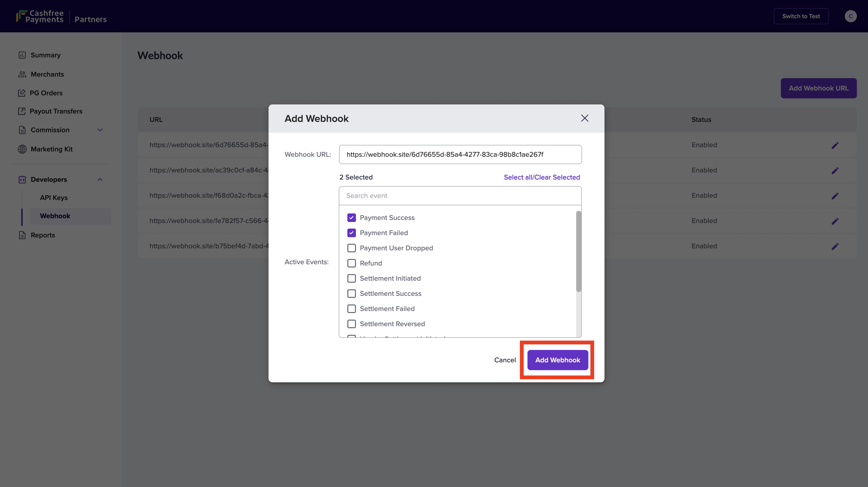
Task: Check the Refund event checkbox
Action: (x=351, y=263)
